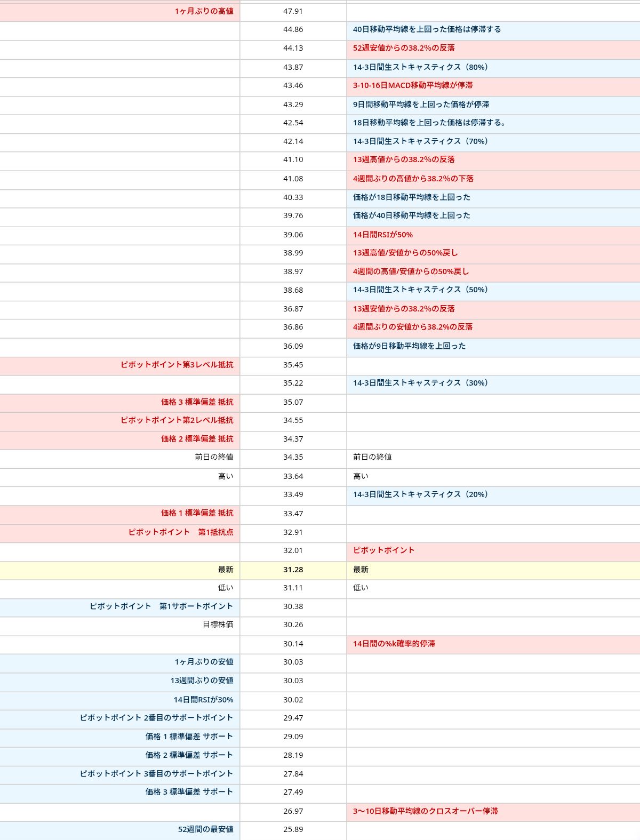Viewport: 640px width, 840px height.
Task: Select the price value 34.35
Action: [293, 457]
